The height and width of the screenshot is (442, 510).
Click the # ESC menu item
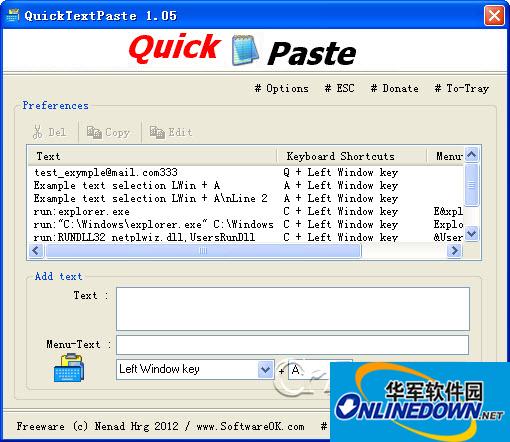(339, 89)
